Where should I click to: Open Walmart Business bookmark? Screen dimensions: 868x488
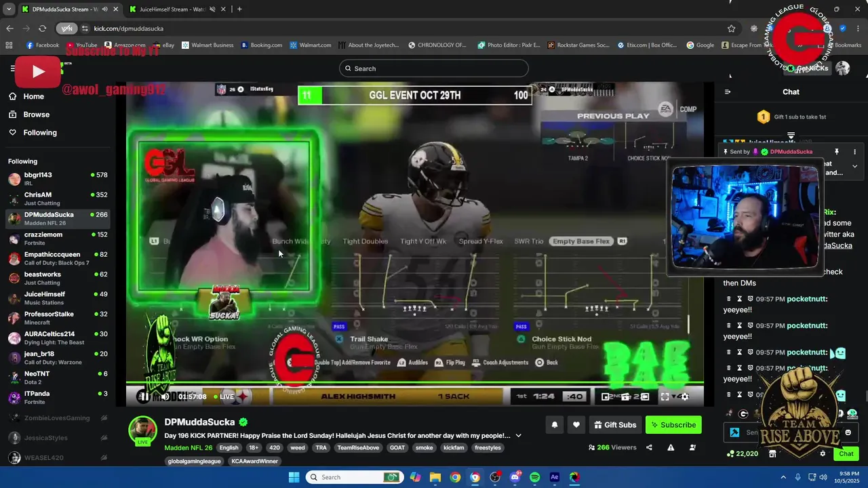207,45
